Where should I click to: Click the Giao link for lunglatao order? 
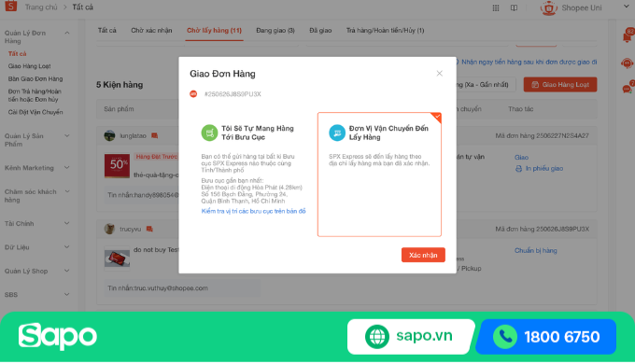[x=522, y=157]
